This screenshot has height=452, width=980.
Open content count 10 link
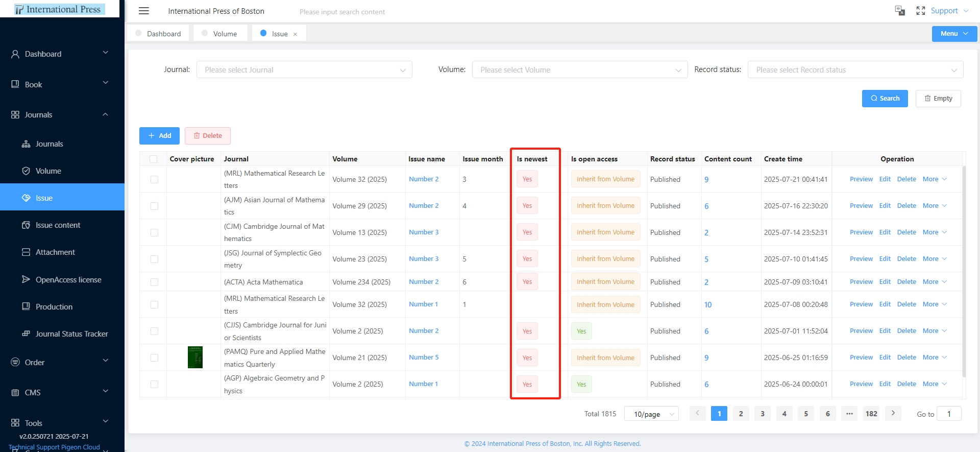point(708,305)
